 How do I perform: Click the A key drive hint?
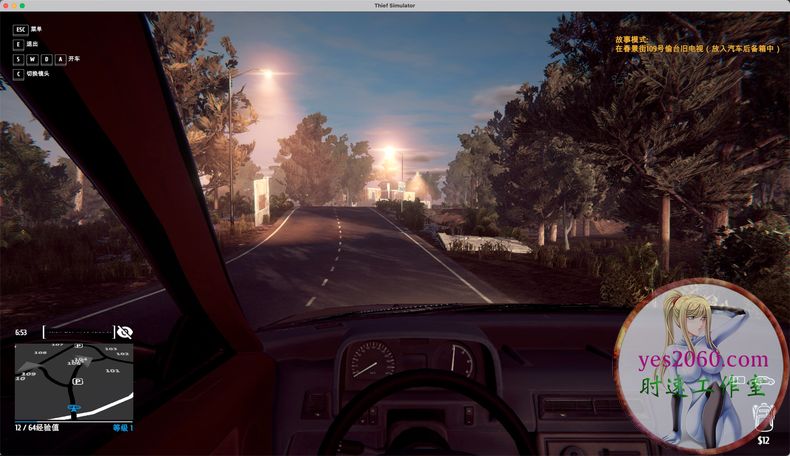(x=60, y=59)
